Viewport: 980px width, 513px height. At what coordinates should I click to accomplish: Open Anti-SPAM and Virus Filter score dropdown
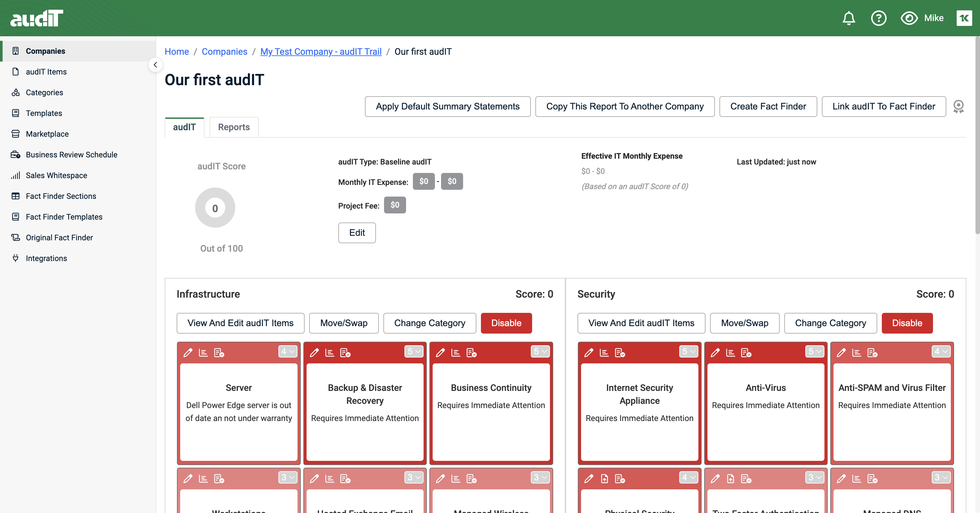(941, 351)
